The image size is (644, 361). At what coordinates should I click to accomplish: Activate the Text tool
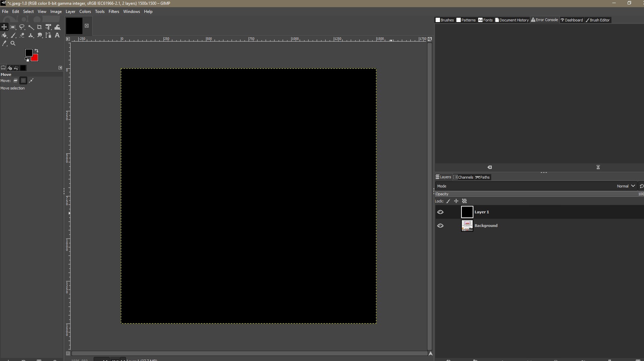pyautogui.click(x=57, y=35)
